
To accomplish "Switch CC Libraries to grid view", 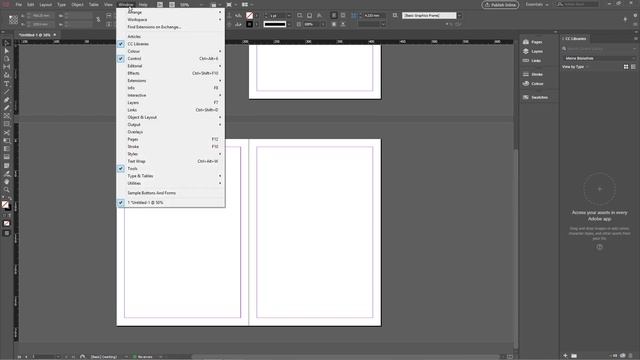I will click(x=626, y=67).
